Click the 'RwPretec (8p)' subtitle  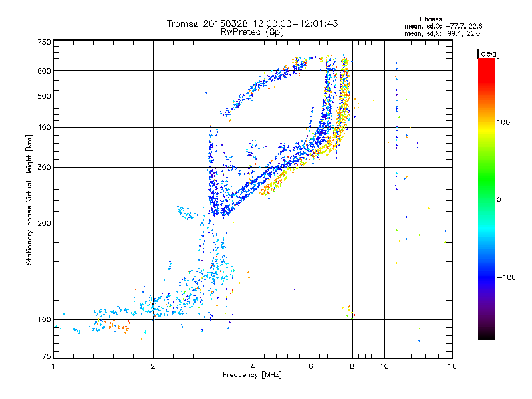click(252, 32)
